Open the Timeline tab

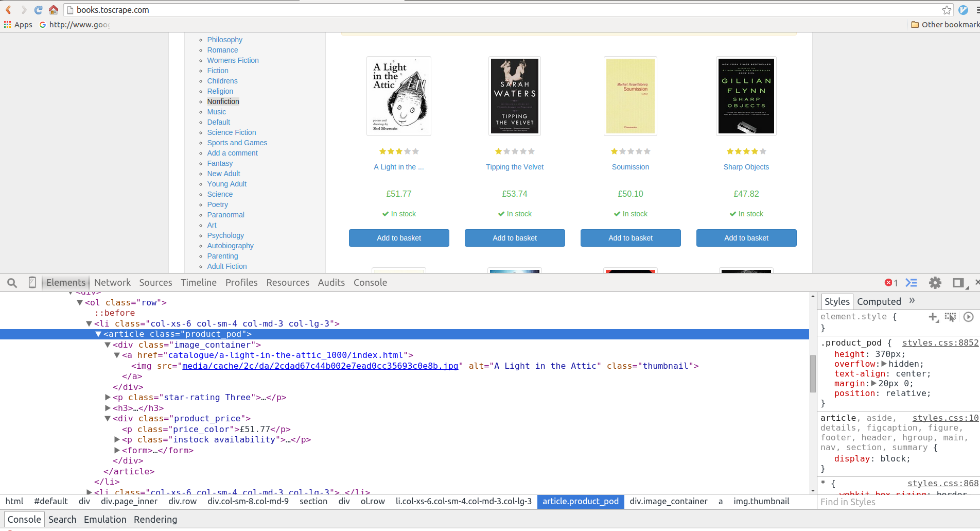(199, 283)
